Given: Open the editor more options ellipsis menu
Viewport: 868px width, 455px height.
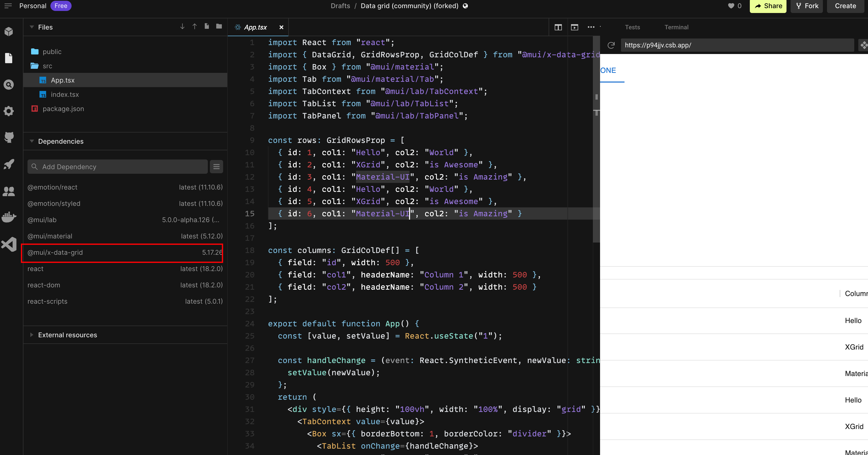Looking at the screenshot, I should [x=591, y=27].
